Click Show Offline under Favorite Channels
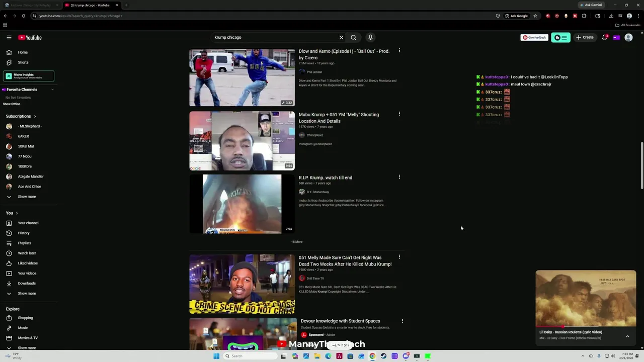Screen dimensions: 644x362 [12, 104]
